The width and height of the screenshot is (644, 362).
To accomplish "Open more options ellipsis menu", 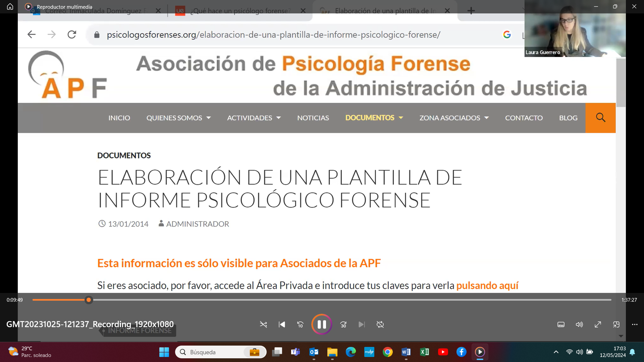I will pos(635,324).
